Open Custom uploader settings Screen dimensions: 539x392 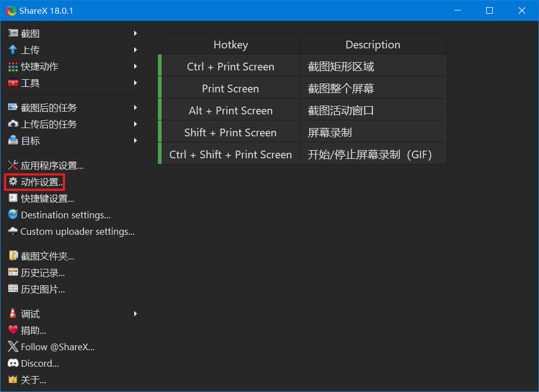tap(77, 231)
